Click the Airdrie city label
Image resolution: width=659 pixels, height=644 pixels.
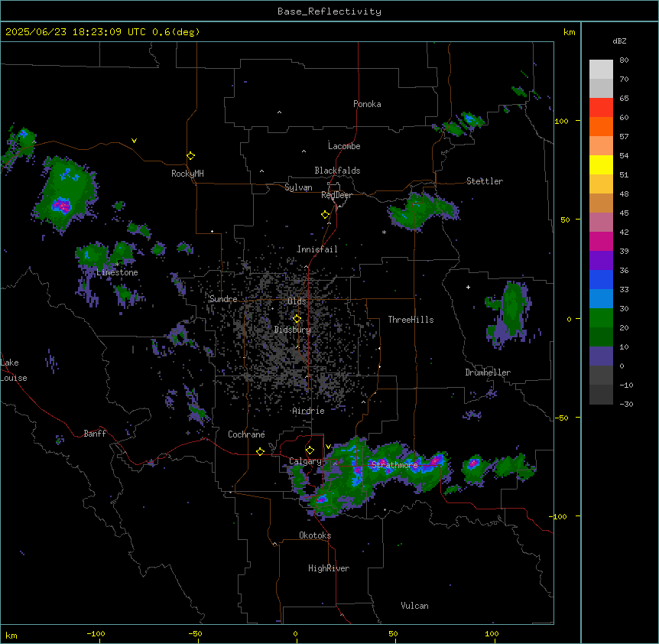[309, 411]
